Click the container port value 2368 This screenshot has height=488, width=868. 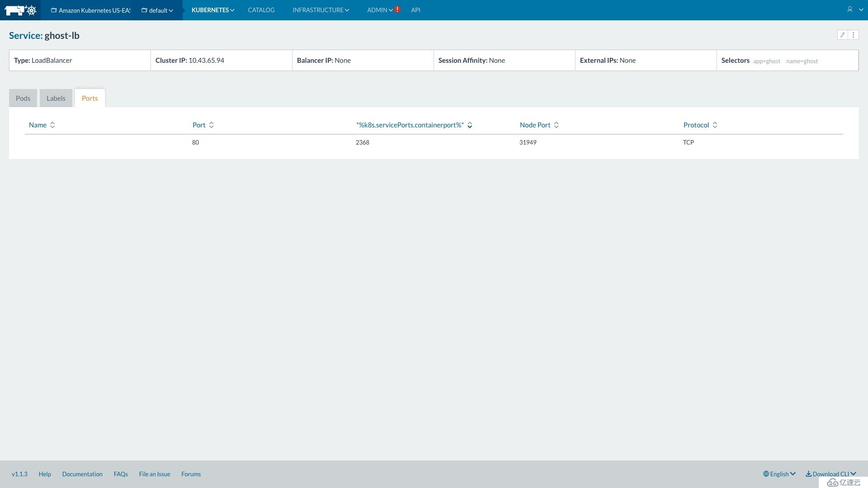pyautogui.click(x=363, y=142)
